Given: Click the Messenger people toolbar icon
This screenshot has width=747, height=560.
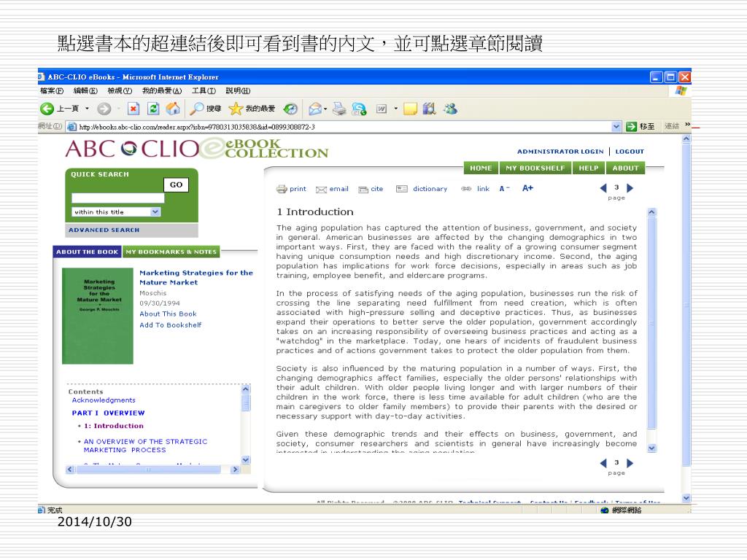Looking at the screenshot, I should click(x=450, y=109).
